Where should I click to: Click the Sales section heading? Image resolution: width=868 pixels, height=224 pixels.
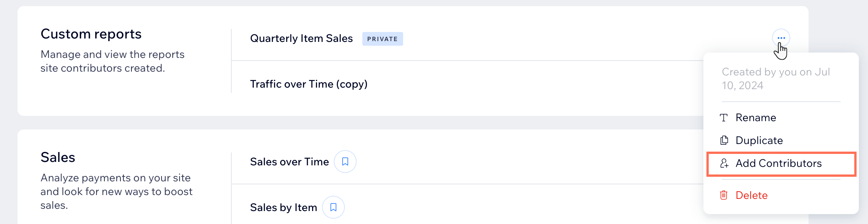click(x=58, y=157)
